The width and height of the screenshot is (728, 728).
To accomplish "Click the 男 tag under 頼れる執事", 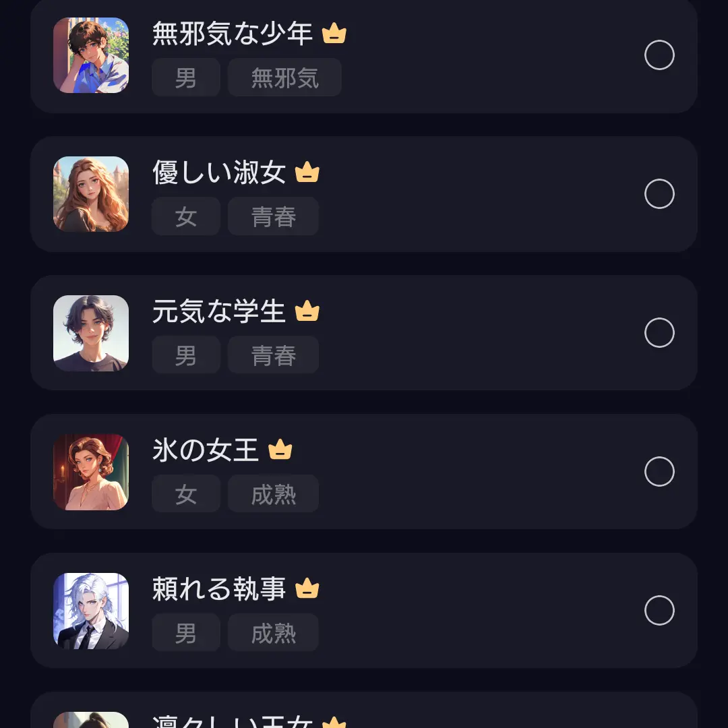I will 185,633.
